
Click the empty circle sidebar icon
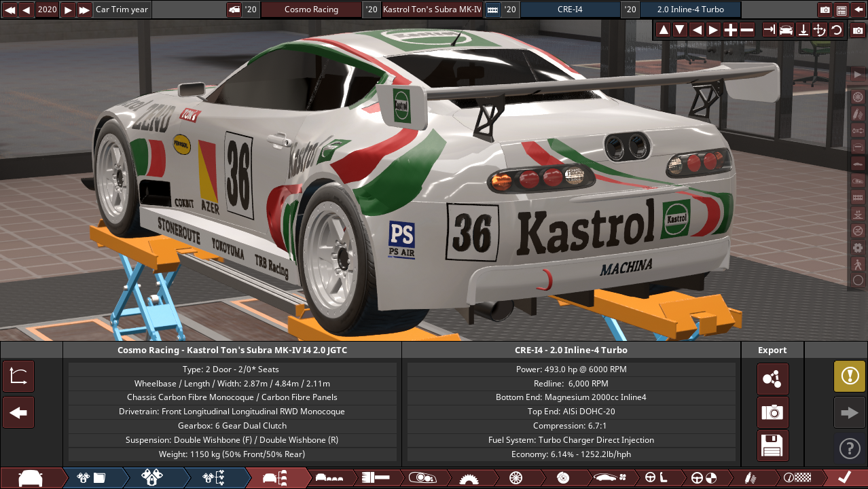(858, 280)
